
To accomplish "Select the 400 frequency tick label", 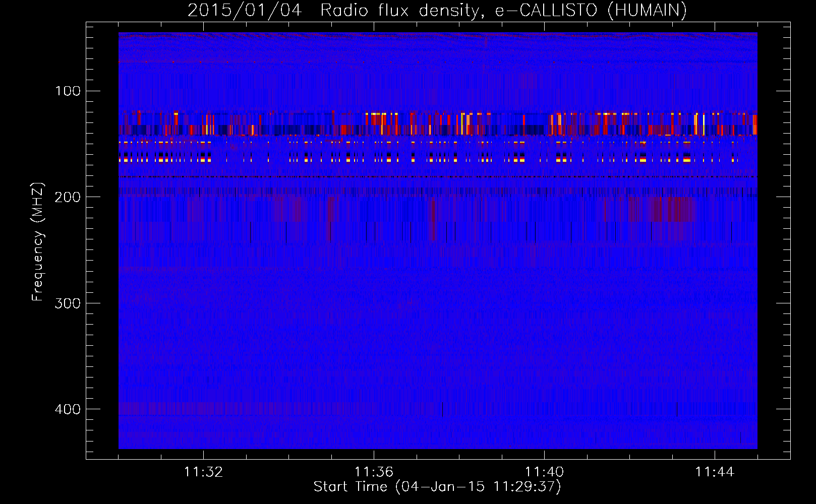I will point(68,409).
